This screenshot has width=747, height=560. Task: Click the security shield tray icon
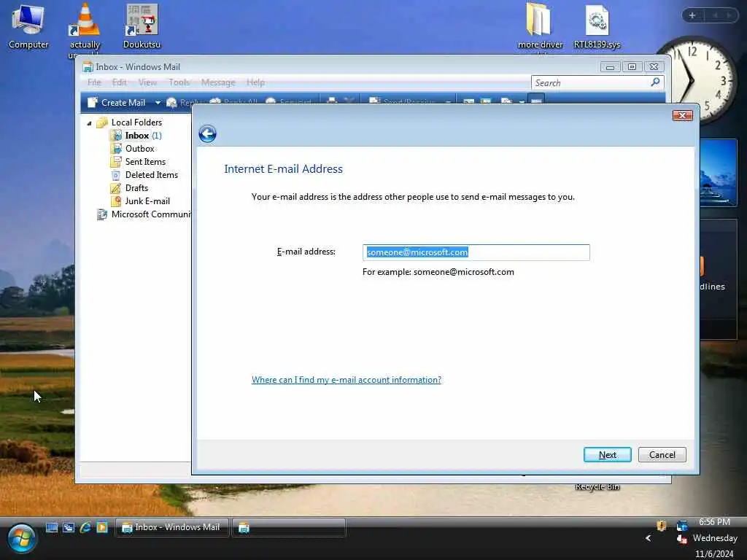point(661,526)
